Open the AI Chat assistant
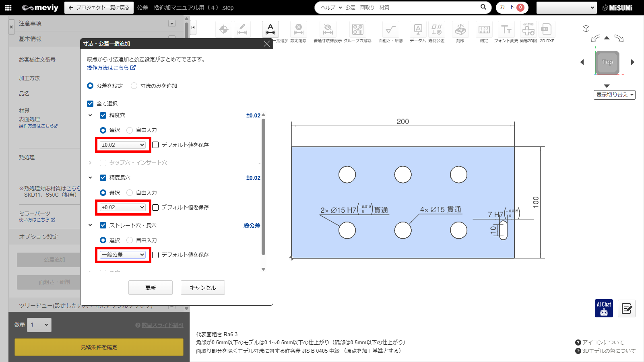The image size is (644, 362). point(604,308)
